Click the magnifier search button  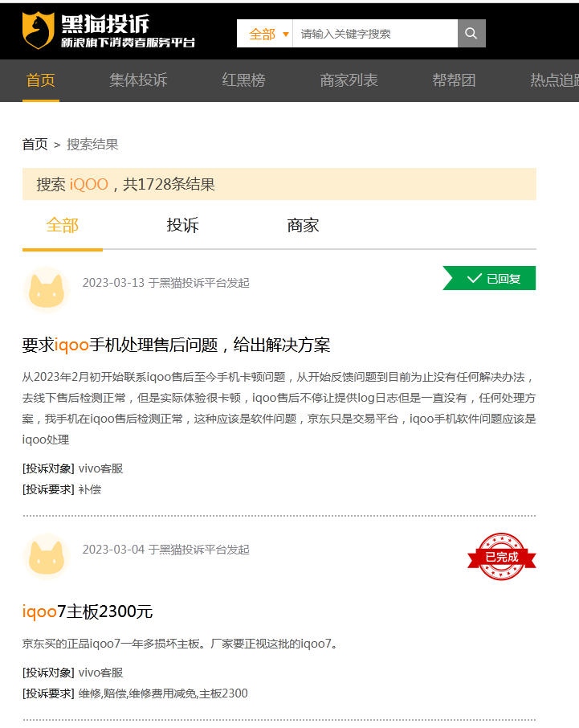(471, 34)
